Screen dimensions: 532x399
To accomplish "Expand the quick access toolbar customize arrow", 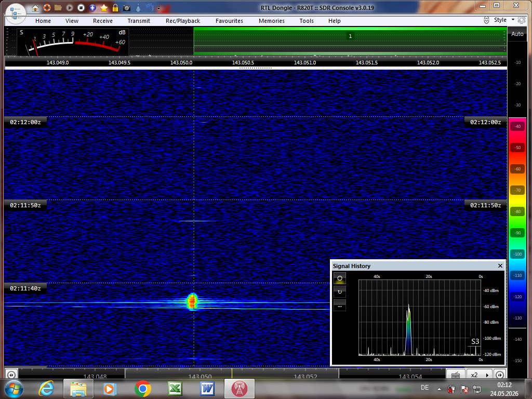I will [158, 8].
